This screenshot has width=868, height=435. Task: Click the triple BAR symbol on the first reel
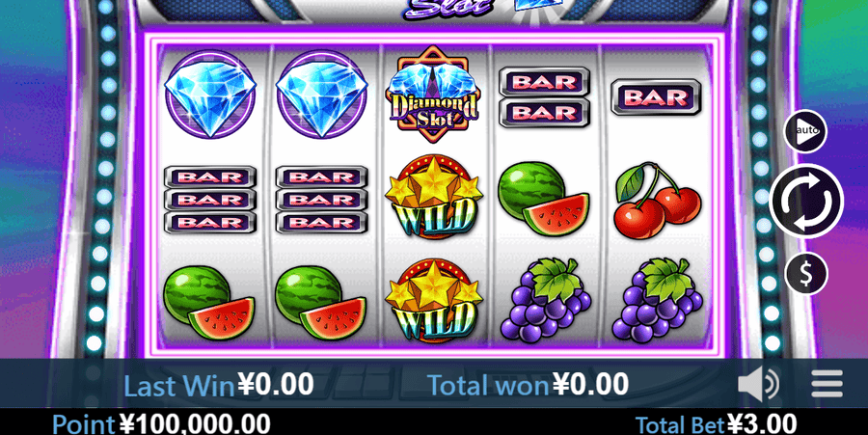click(x=210, y=200)
